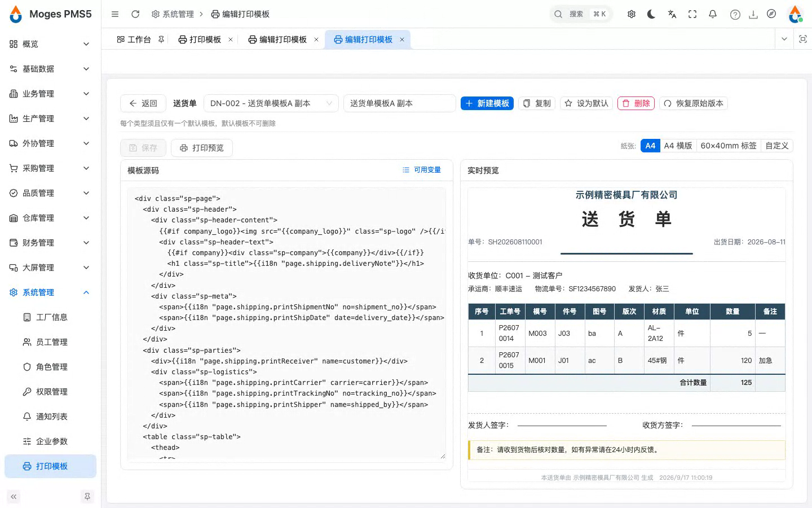Maximize content area icon
The image size is (812, 508).
[803, 39]
